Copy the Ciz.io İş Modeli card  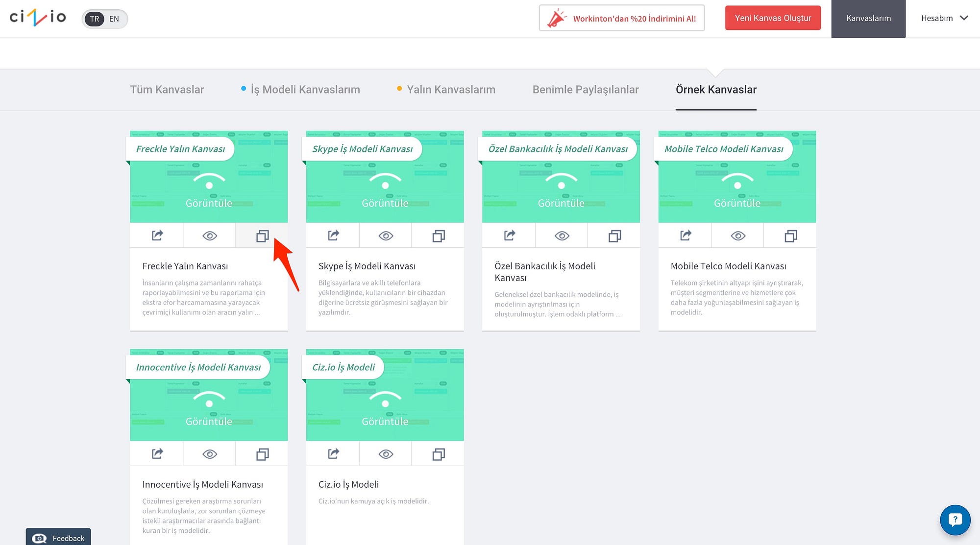438,454
